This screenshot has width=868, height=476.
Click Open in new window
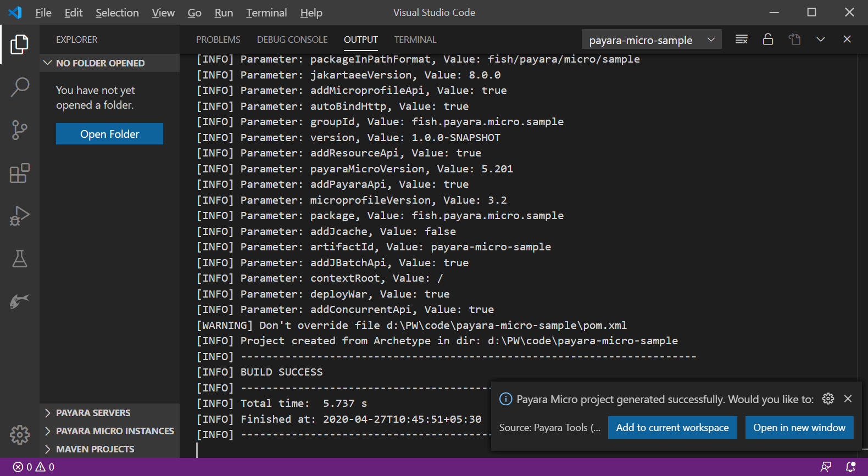[799, 428]
